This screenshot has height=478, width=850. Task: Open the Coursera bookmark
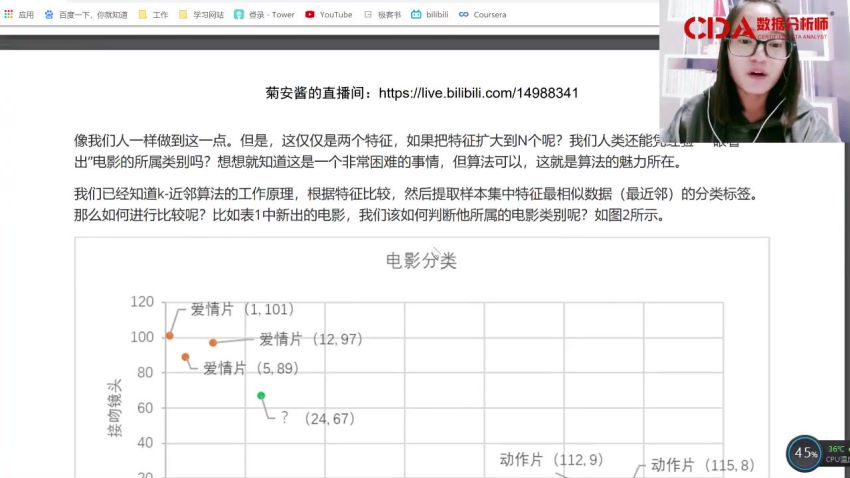tap(483, 15)
